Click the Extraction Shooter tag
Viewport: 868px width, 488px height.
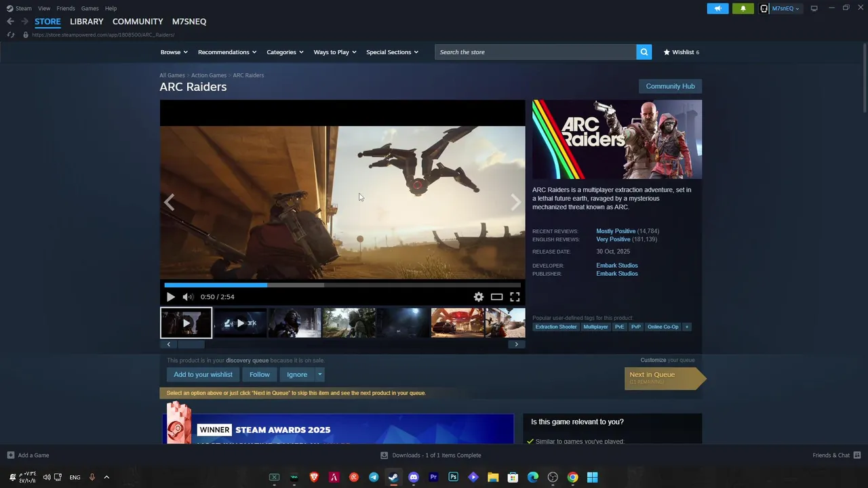(x=556, y=327)
